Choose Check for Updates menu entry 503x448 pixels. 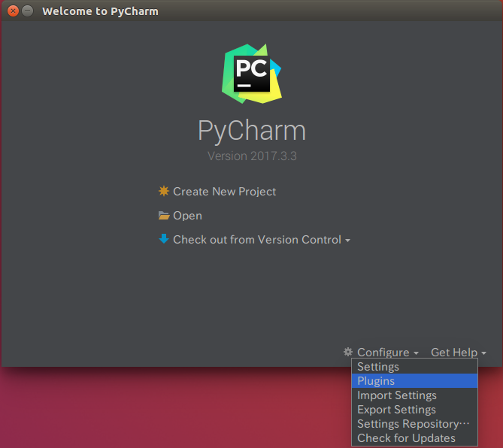[414, 438]
